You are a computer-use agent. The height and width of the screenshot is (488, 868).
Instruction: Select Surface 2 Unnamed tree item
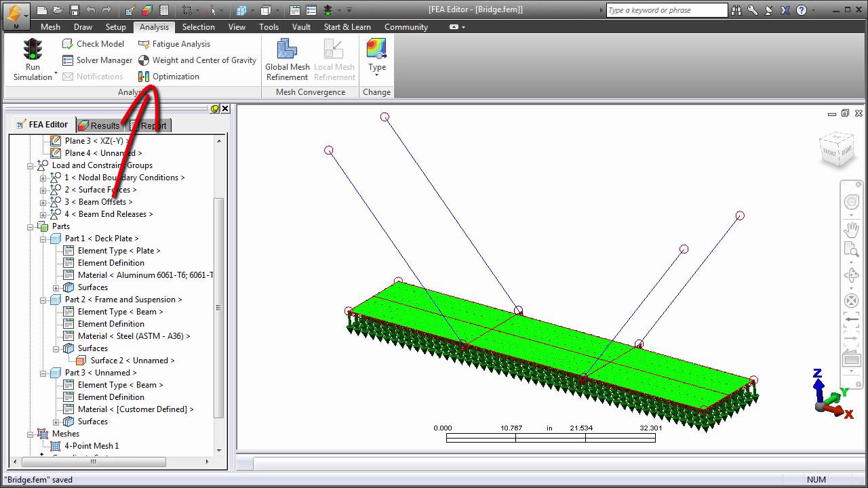click(132, 361)
